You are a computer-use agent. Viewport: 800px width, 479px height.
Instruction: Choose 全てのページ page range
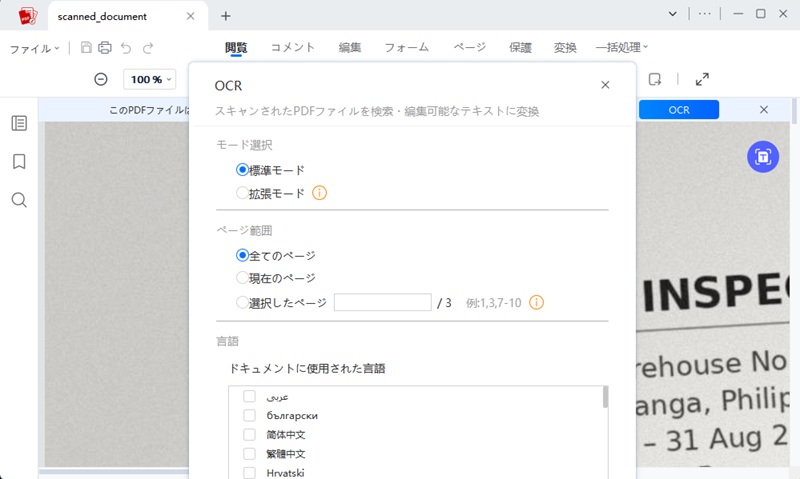242,255
